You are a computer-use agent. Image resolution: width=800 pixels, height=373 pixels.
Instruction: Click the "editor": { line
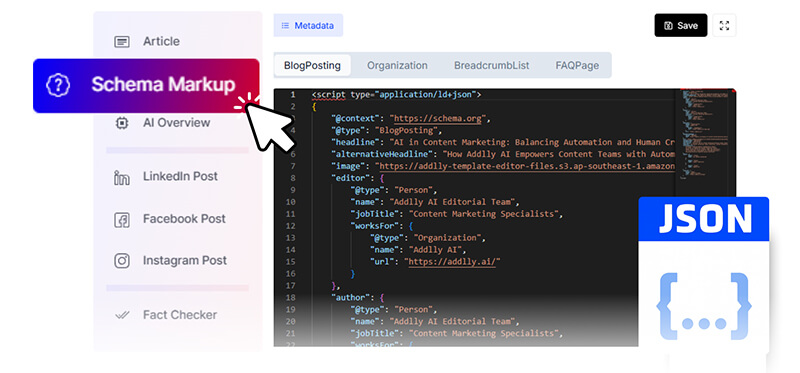357,178
